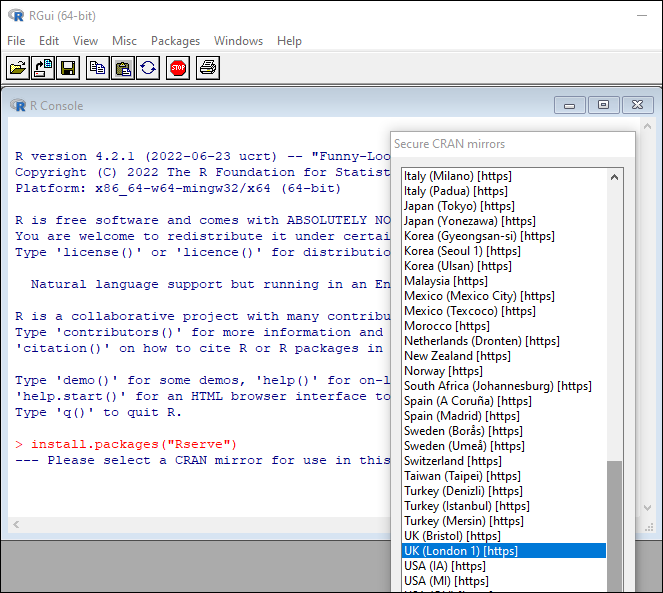Select mirror 'Mexico (Mexico City) [https]'
The width and height of the screenshot is (663, 593).
click(x=504, y=296)
